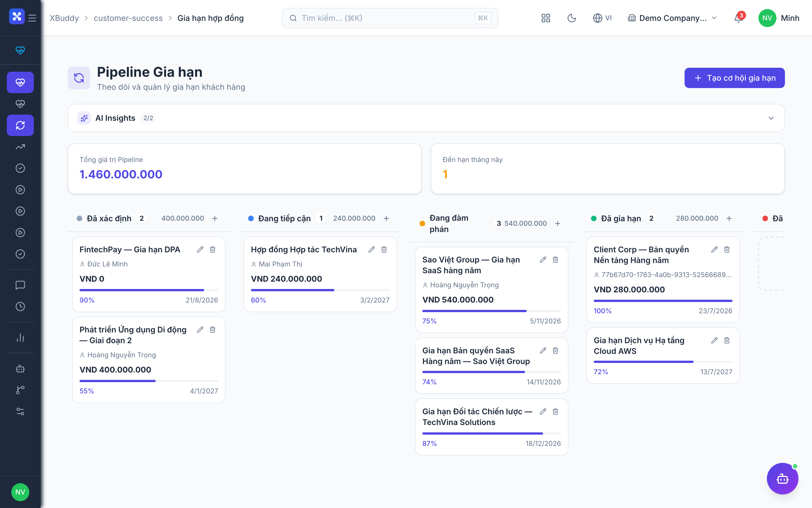
Task: Delete FintechPay — Gia hạn DPA card
Action: click(212, 250)
